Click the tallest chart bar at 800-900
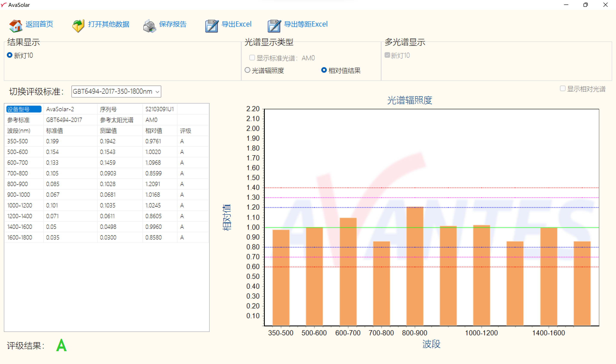The height and width of the screenshot is (364, 616). pos(415,266)
